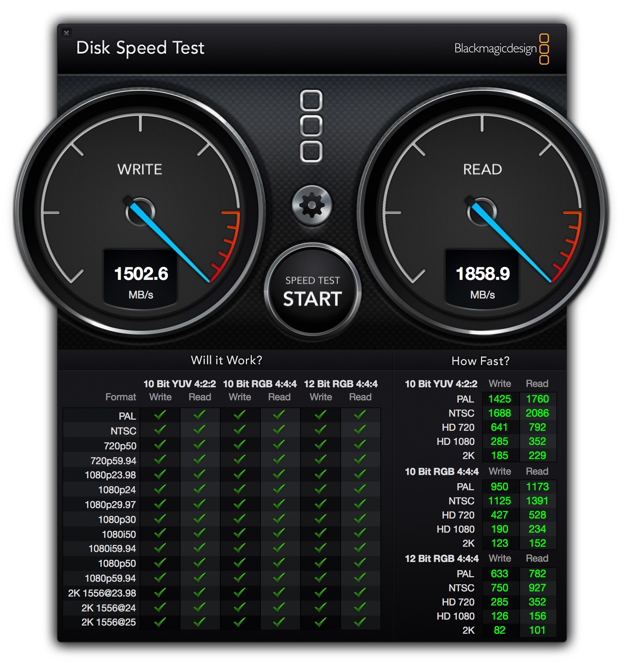The width and height of the screenshot is (624, 672).
Task: Switch to the Will it Work section
Action: click(227, 360)
